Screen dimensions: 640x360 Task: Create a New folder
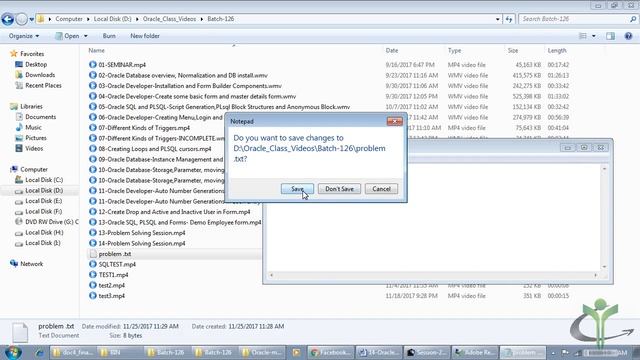pyautogui.click(x=145, y=36)
